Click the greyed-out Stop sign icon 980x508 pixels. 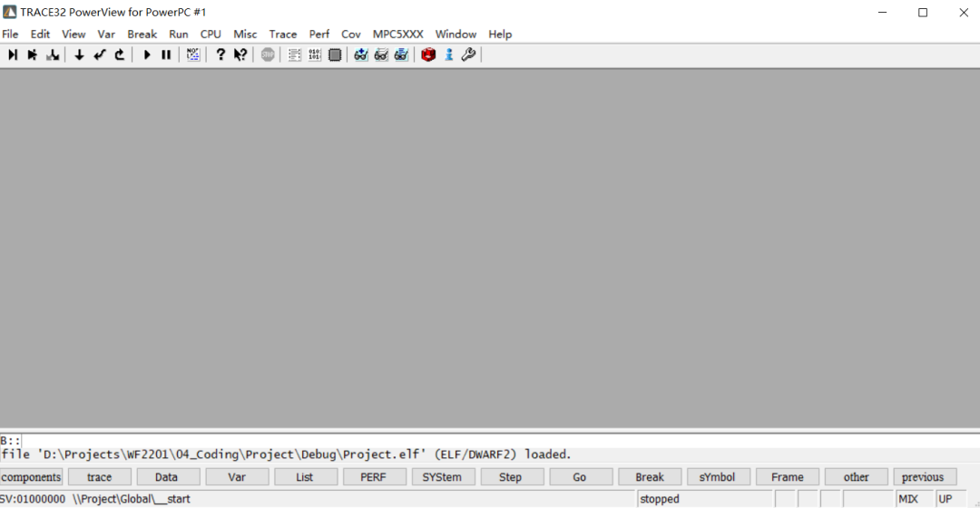[x=268, y=55]
